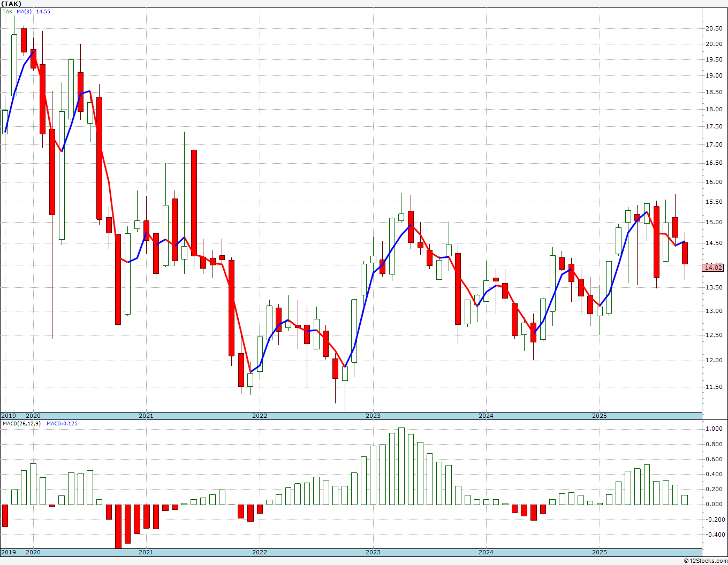Select 2022 on the MACD panel time axis

coord(260,553)
